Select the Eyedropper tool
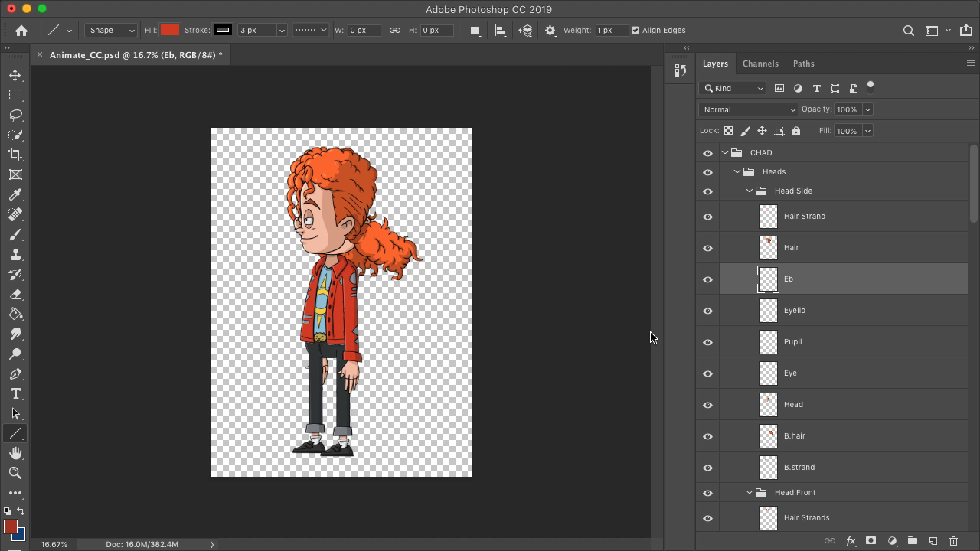The width and height of the screenshot is (980, 551). coord(15,194)
